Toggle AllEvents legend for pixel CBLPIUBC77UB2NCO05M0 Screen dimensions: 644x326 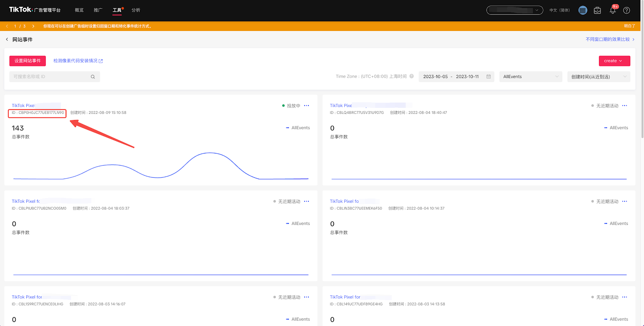298,224
